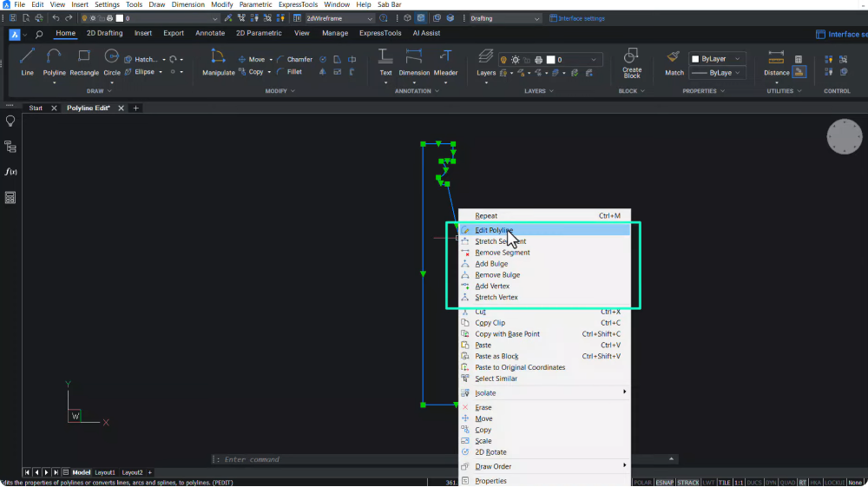Toggle STRACK in the status bar

pos(688,483)
